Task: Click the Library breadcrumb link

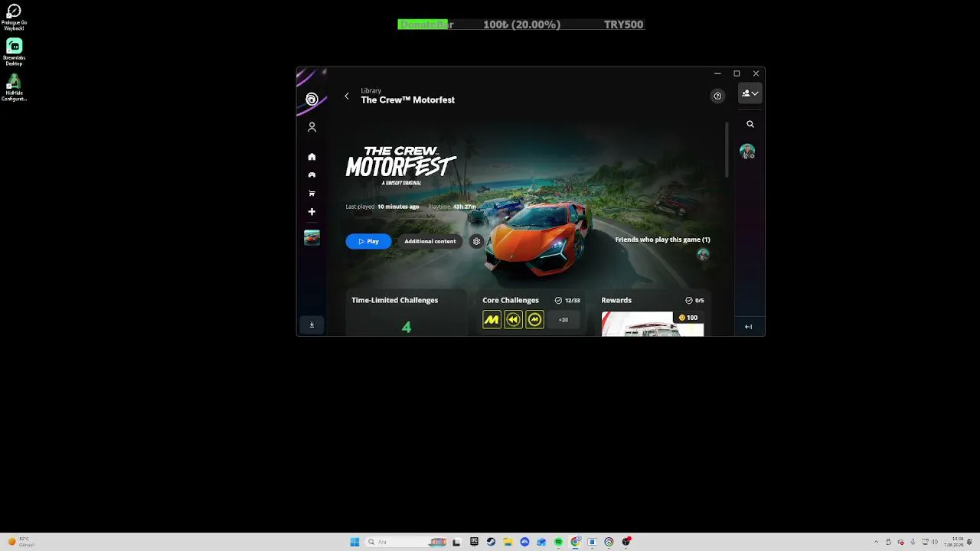Action: coord(371,90)
